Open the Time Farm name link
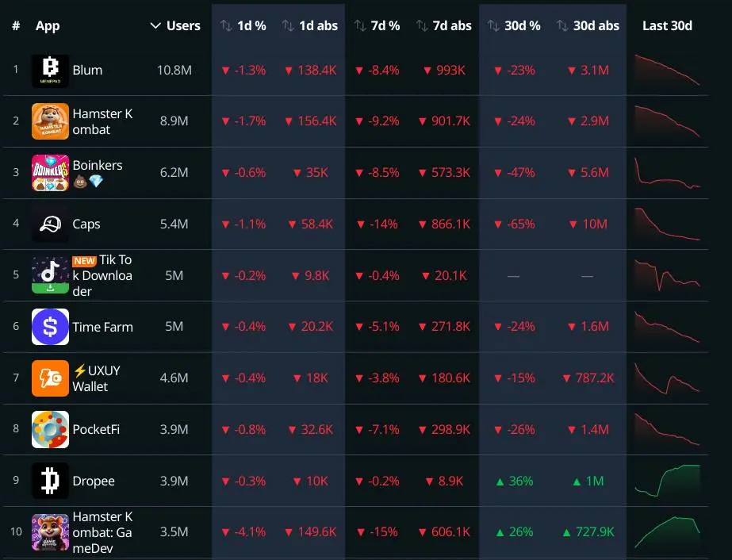The height and width of the screenshot is (560, 732). [x=103, y=327]
